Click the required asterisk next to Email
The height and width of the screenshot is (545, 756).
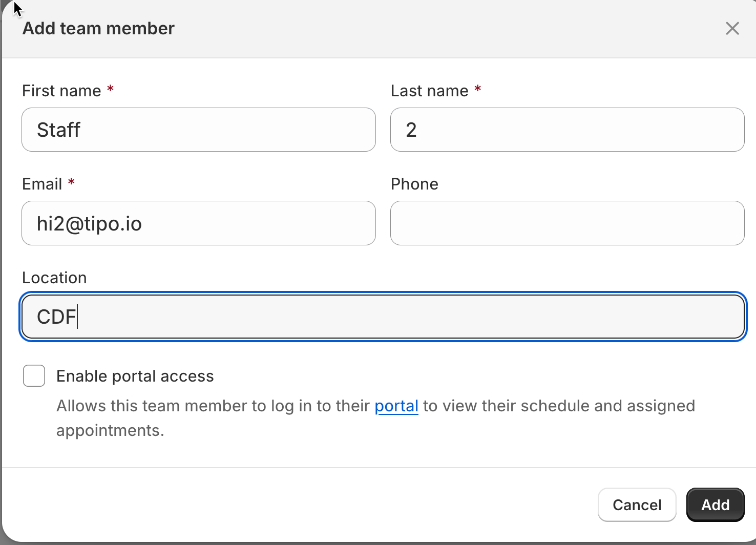coord(72,182)
